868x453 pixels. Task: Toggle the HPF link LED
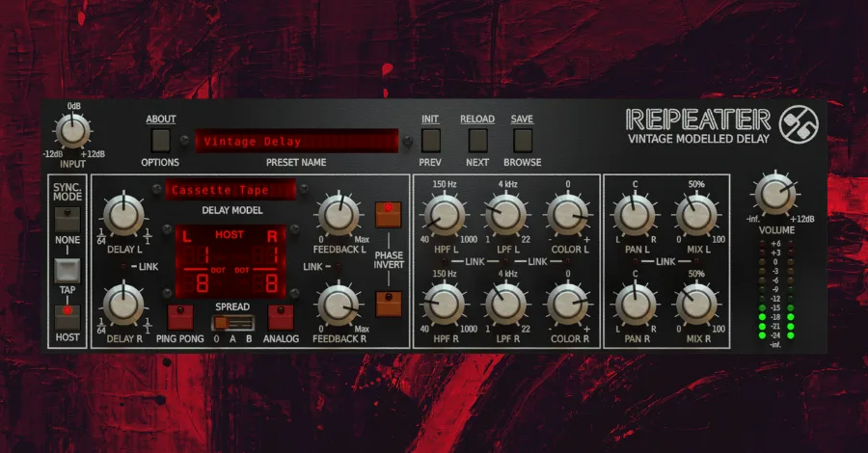(x=444, y=261)
